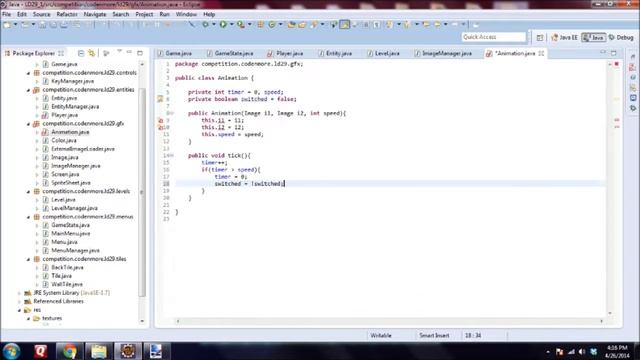Click the warning marker icon on line 6

[x=160, y=99]
